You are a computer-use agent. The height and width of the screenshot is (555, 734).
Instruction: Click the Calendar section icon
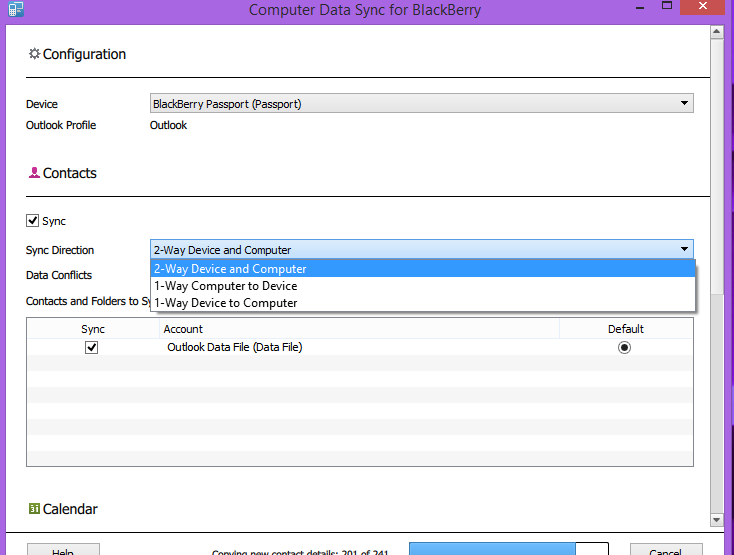point(34,508)
